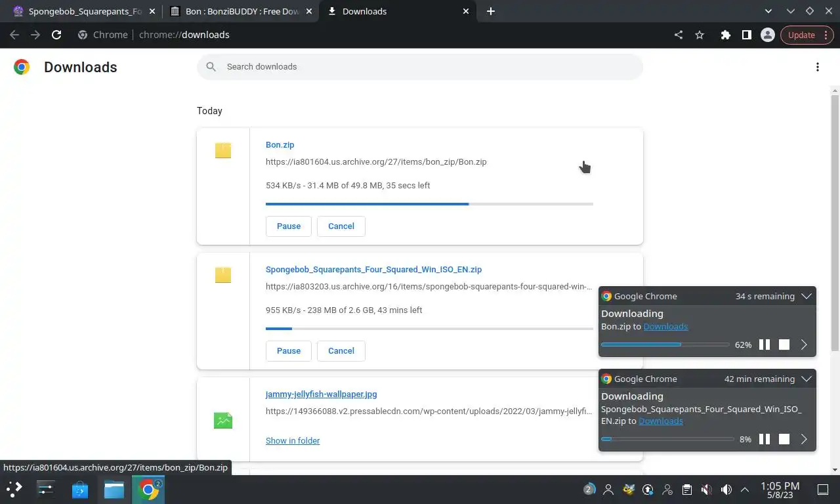The height and width of the screenshot is (504, 840).
Task: Pause the Spongebob zip download
Action: coord(289,350)
